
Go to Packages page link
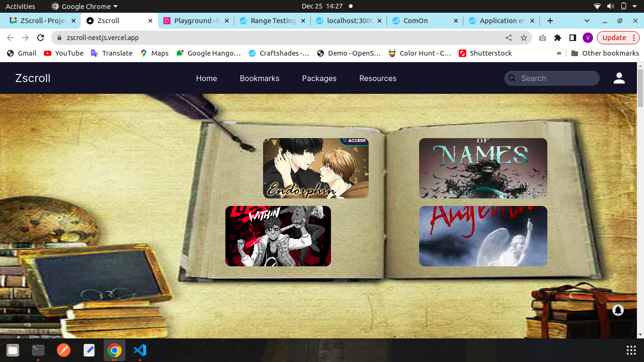tap(319, 78)
